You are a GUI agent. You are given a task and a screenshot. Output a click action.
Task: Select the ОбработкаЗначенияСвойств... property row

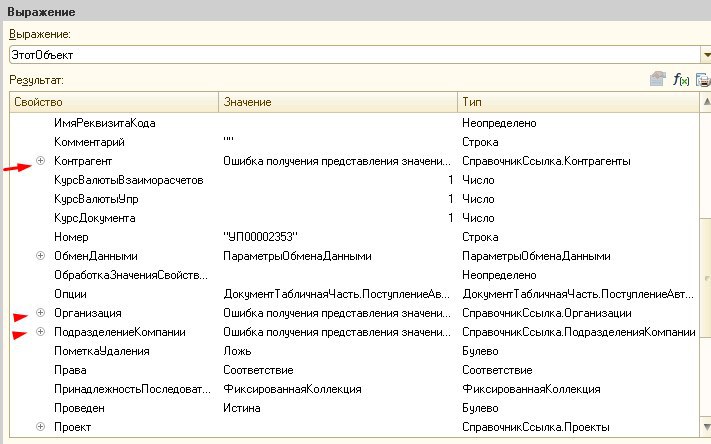[355, 275]
